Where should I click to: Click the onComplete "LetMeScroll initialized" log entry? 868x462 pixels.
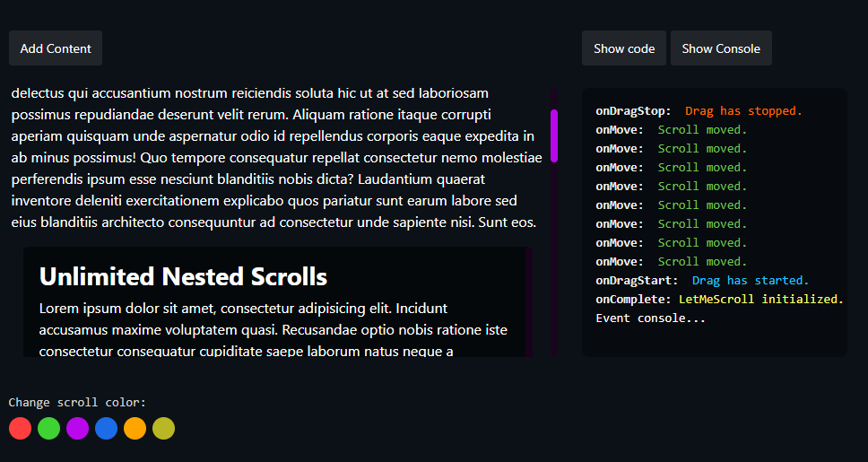(719, 300)
